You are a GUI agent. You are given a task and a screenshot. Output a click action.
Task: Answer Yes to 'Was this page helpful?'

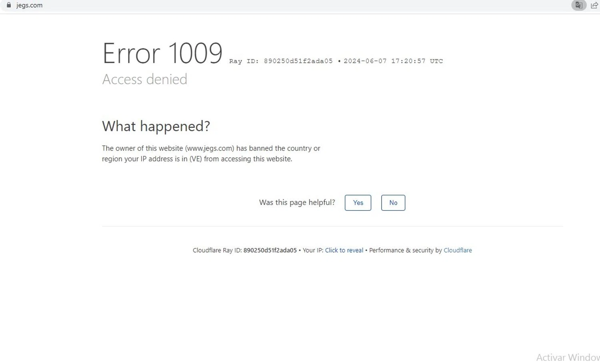point(358,203)
